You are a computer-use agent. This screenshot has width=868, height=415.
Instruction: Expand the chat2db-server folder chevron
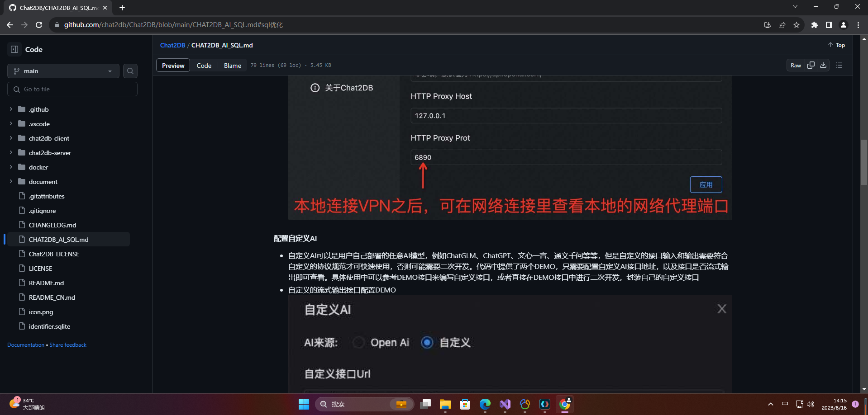pyautogui.click(x=11, y=153)
